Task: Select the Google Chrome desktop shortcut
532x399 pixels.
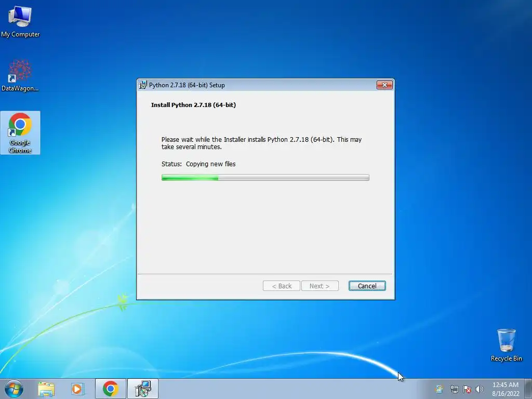Action: click(x=20, y=132)
